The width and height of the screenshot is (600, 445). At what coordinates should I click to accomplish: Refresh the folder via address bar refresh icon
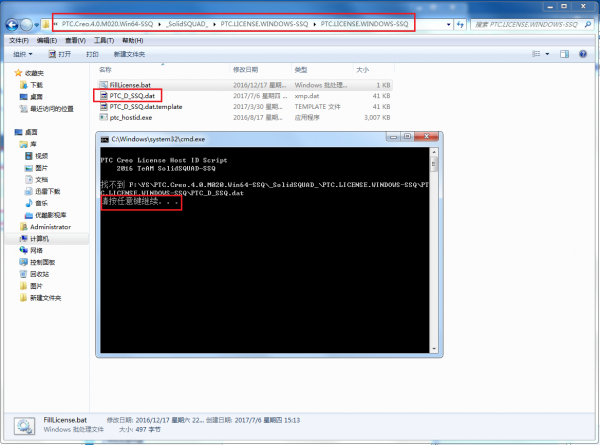[460, 24]
